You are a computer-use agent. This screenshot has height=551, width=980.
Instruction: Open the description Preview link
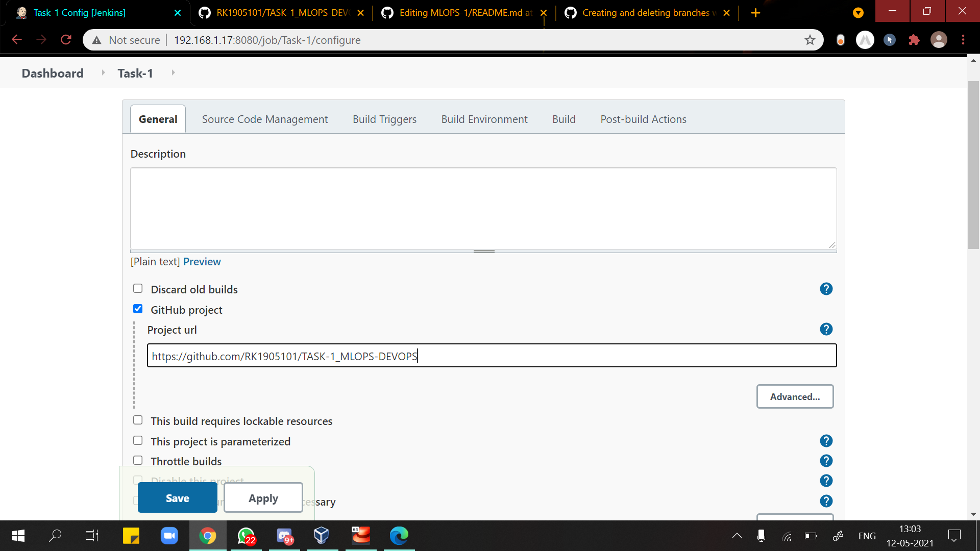[x=202, y=261]
